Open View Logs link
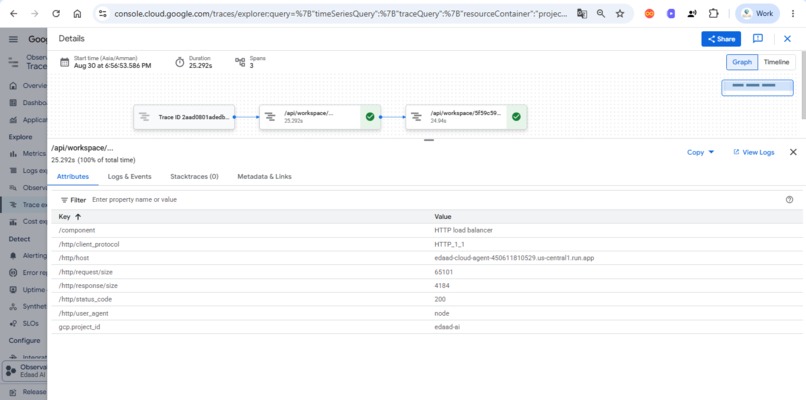Viewport: 806px width, 400px height. pyautogui.click(x=754, y=152)
